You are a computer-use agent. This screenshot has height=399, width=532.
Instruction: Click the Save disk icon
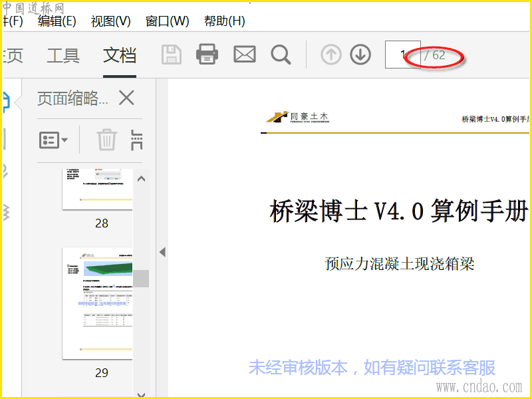pos(172,55)
